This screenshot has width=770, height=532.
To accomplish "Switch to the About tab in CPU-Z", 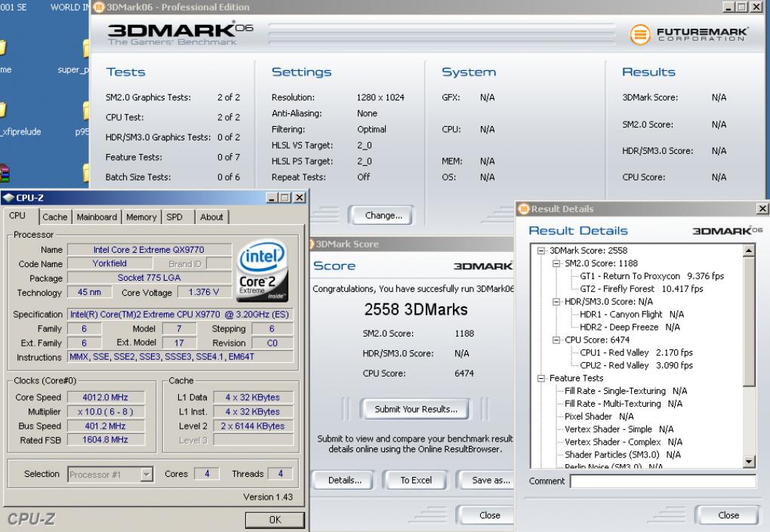I will pyautogui.click(x=211, y=217).
